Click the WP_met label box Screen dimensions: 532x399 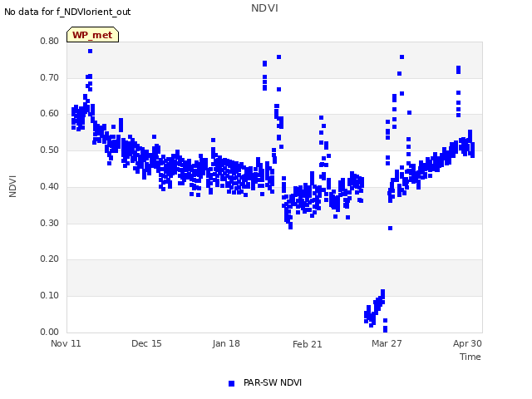(x=92, y=35)
